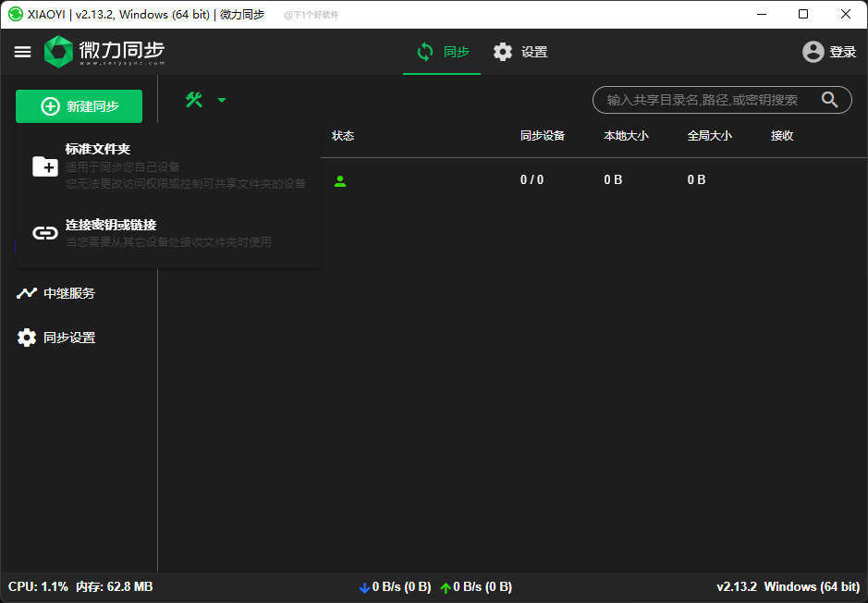Minimize the window
This screenshot has width=868, height=603.
[x=762, y=15]
